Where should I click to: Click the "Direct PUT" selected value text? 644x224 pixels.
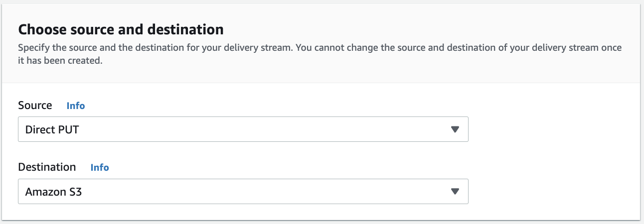point(52,130)
